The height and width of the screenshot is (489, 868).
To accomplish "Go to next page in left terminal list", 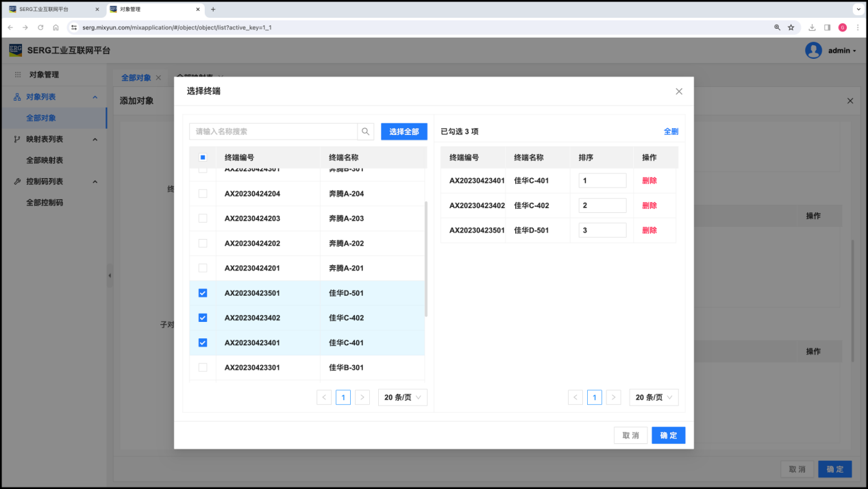I will tap(363, 397).
